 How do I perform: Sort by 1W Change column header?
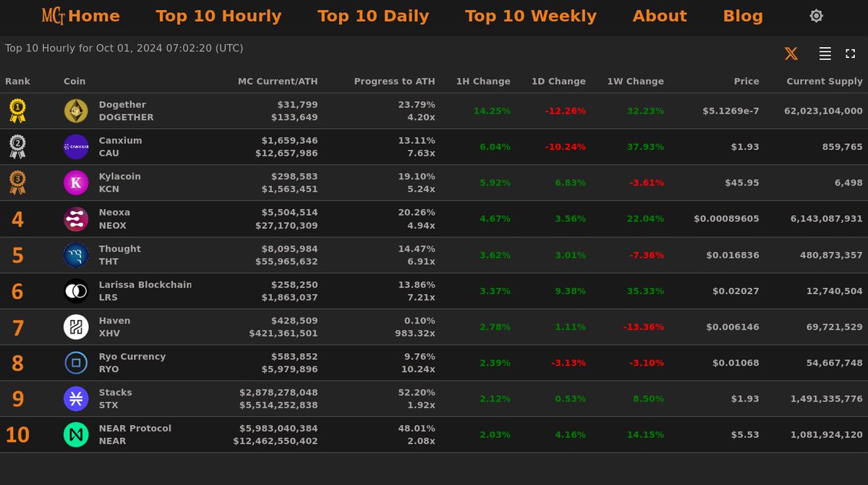[635, 81]
